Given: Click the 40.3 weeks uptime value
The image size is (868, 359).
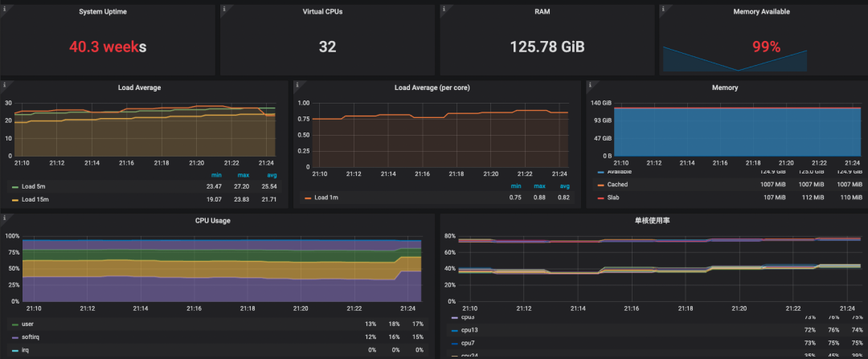Looking at the screenshot, I should tap(108, 47).
